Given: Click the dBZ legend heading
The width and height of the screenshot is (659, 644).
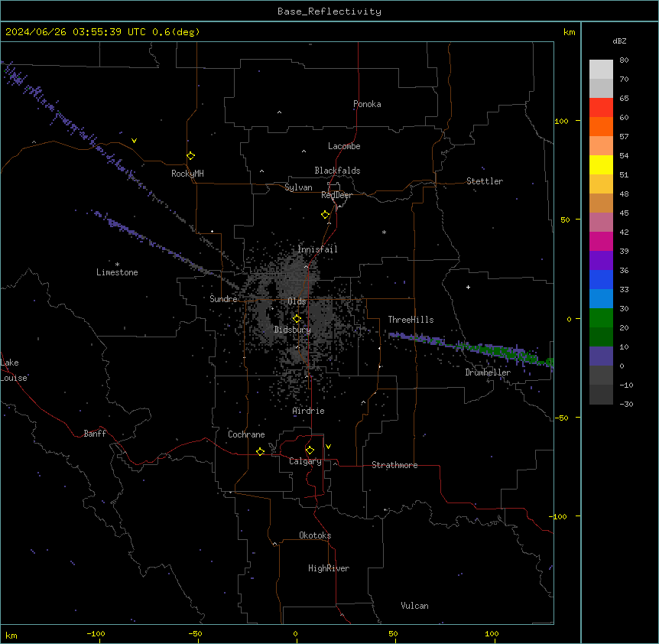Looking at the screenshot, I should click(619, 41).
